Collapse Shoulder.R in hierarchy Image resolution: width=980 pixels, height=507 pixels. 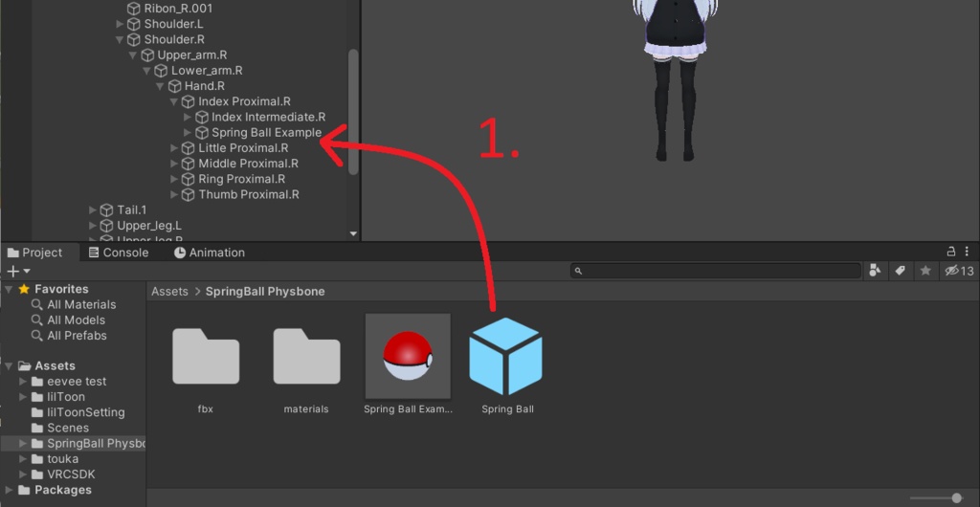120,40
